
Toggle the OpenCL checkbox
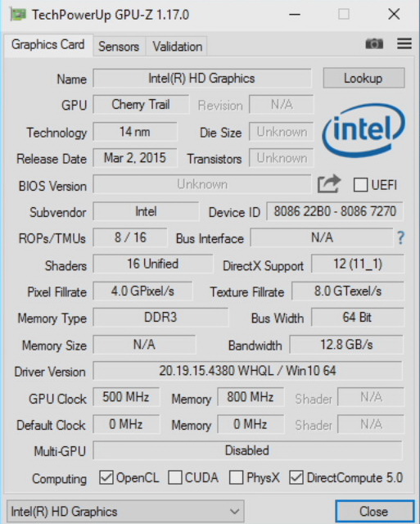click(x=106, y=477)
